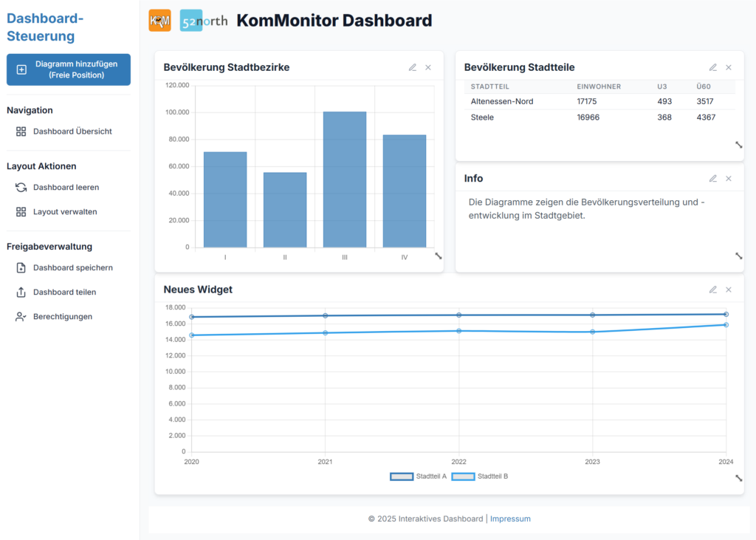Click resize handle of Info widget
The width and height of the screenshot is (756, 540).
(x=738, y=256)
